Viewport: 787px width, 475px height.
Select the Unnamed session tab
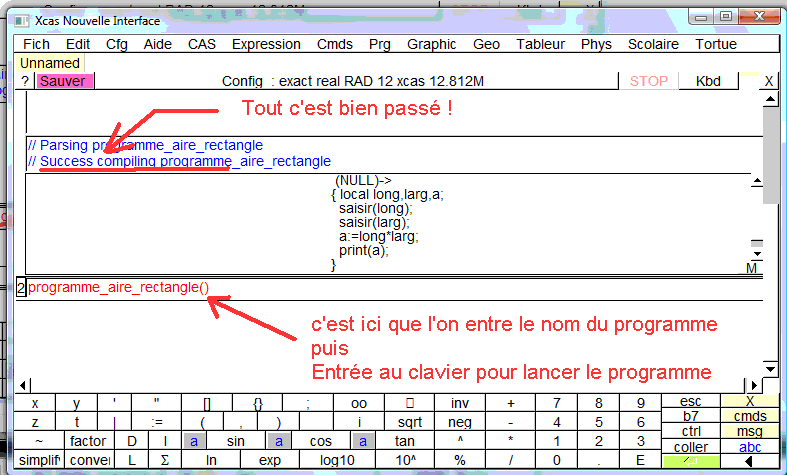click(50, 63)
